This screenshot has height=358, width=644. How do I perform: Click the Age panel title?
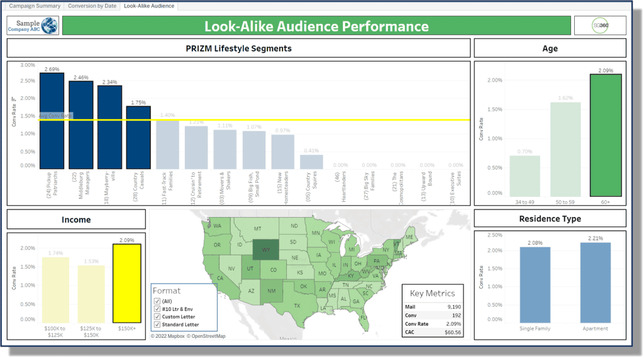tap(550, 48)
